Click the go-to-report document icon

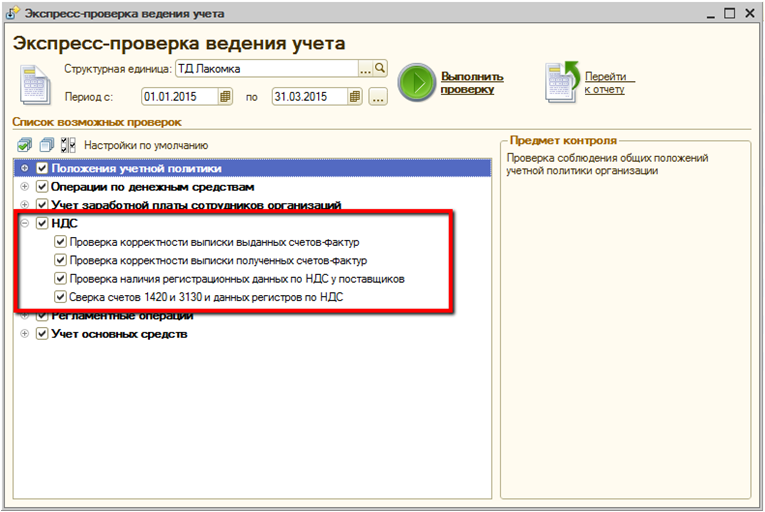[x=562, y=82]
